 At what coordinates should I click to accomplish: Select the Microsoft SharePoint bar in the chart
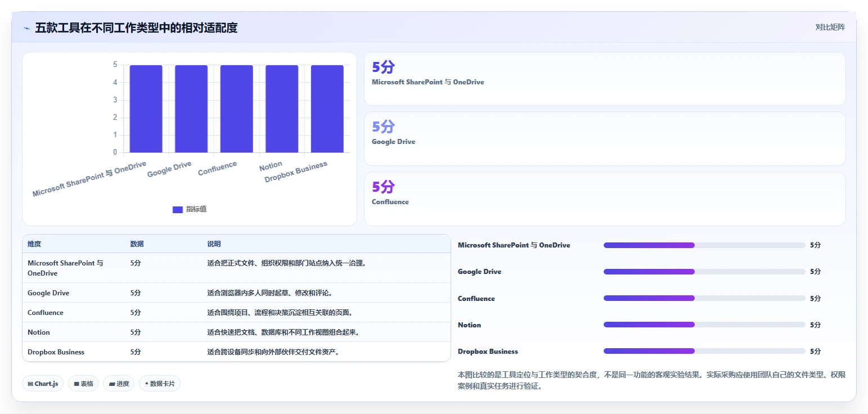tap(146, 109)
